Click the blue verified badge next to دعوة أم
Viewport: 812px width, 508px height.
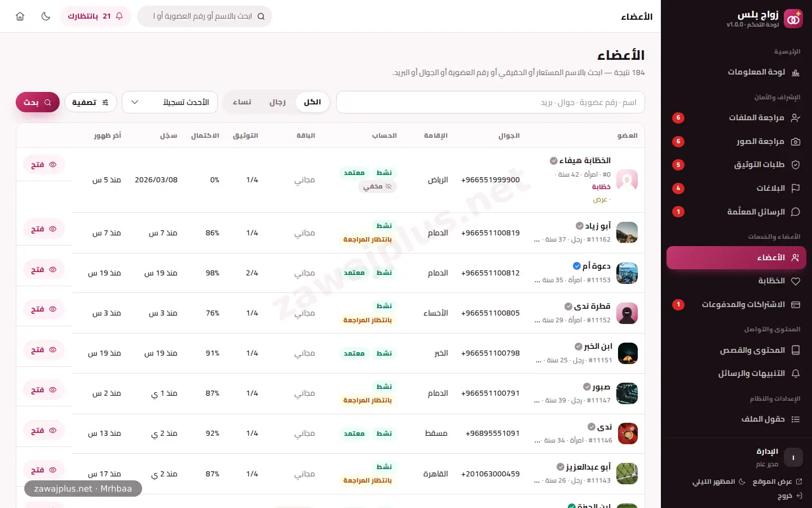pos(577,266)
